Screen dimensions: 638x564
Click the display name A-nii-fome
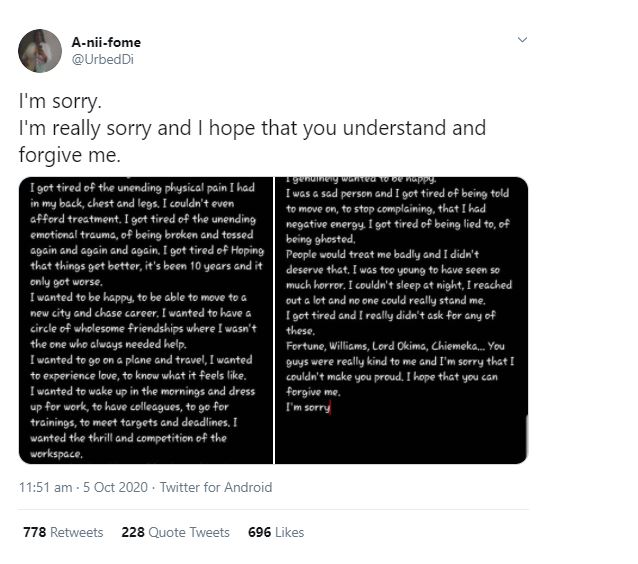[x=106, y=42]
